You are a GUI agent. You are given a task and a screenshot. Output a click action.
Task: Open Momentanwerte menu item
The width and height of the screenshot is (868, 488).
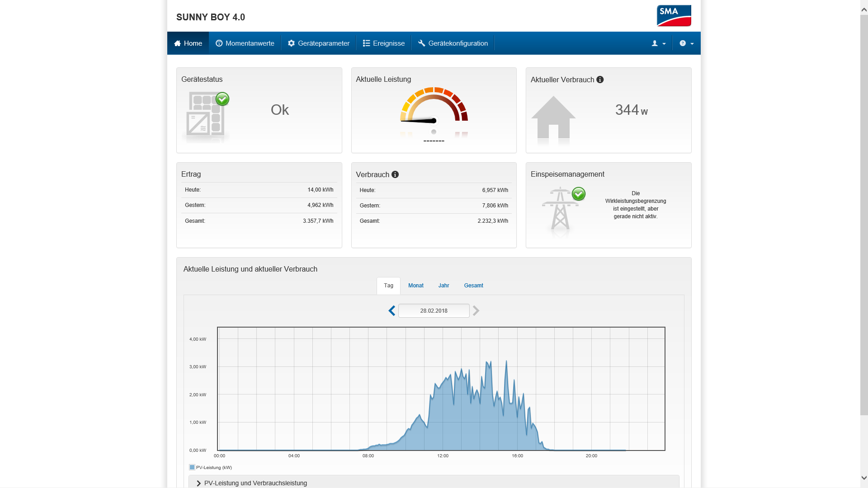pyautogui.click(x=245, y=43)
